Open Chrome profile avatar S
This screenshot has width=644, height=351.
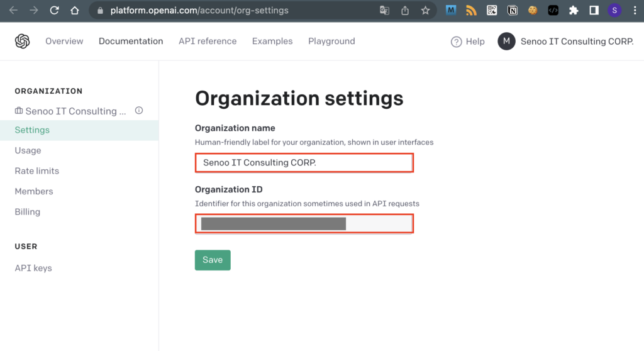[614, 10]
